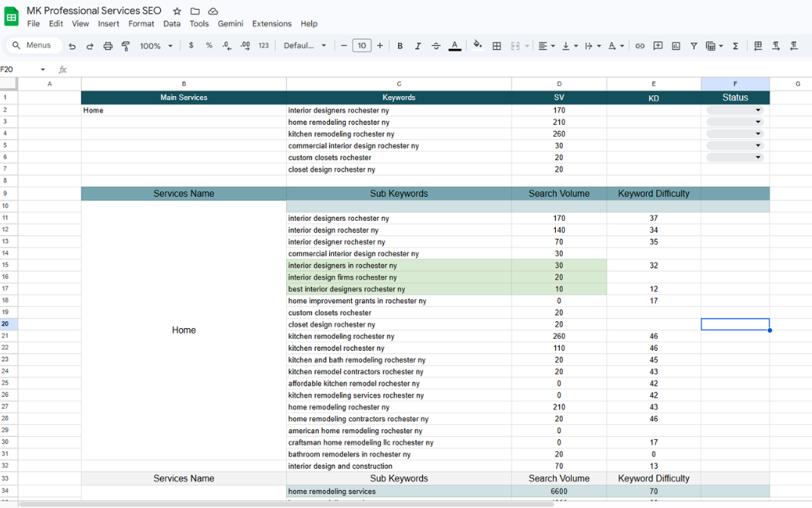Image resolution: width=812 pixels, height=508 pixels.
Task: Toggle strikethrough formatting
Action: 436,46
